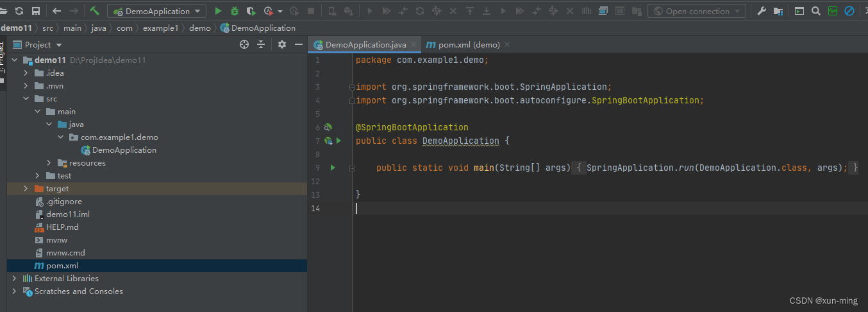Open Project Structure folder icon
The height and width of the screenshot is (312, 868).
[778, 11]
